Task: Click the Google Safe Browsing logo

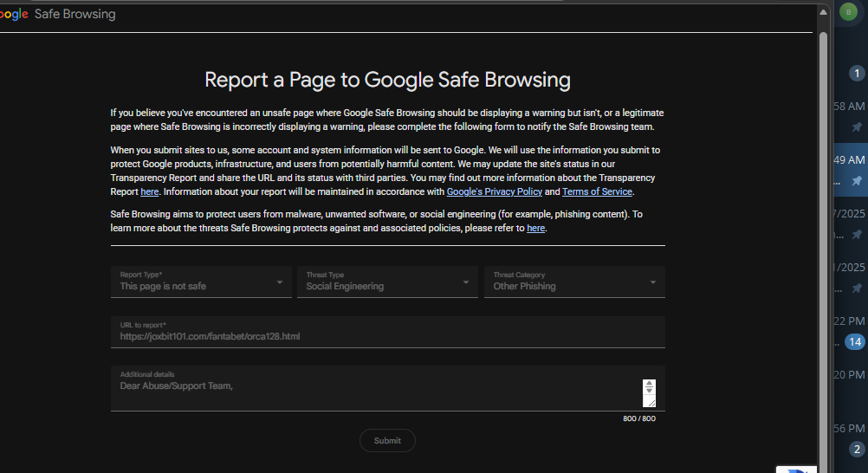Action: [57, 14]
